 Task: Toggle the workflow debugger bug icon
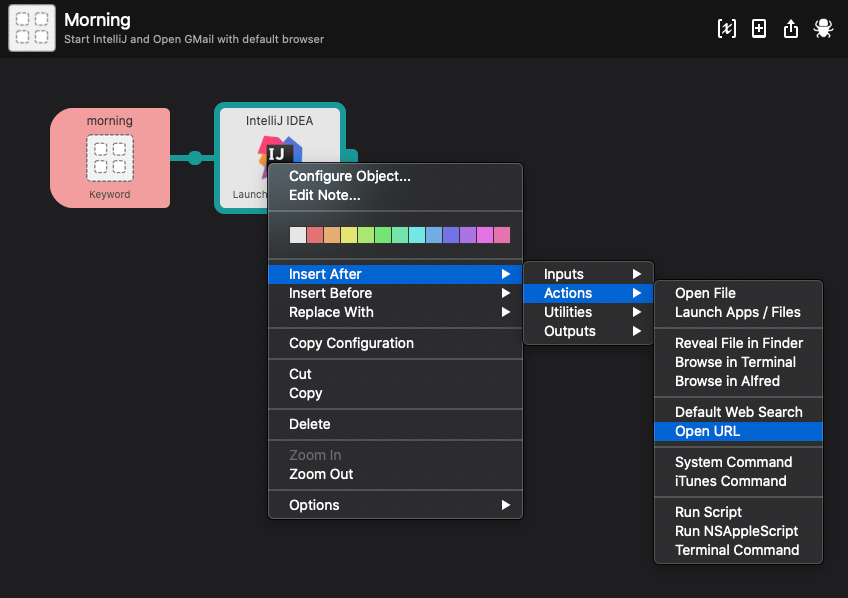tap(823, 29)
